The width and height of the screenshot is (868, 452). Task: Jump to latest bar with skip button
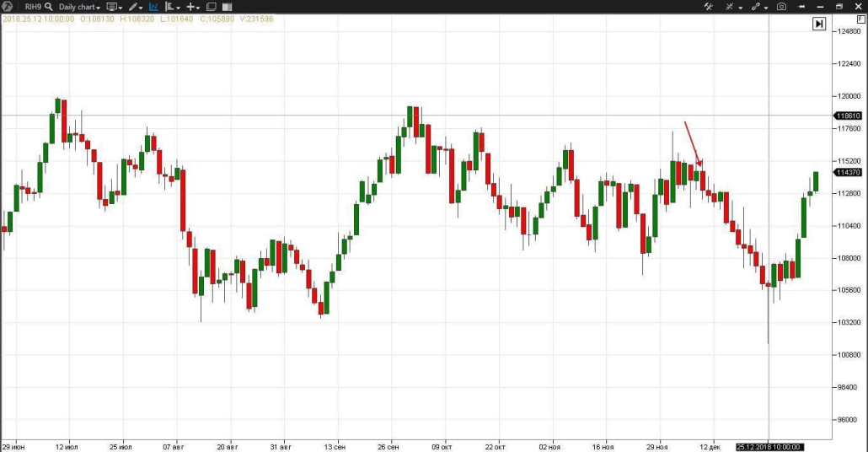point(818,24)
